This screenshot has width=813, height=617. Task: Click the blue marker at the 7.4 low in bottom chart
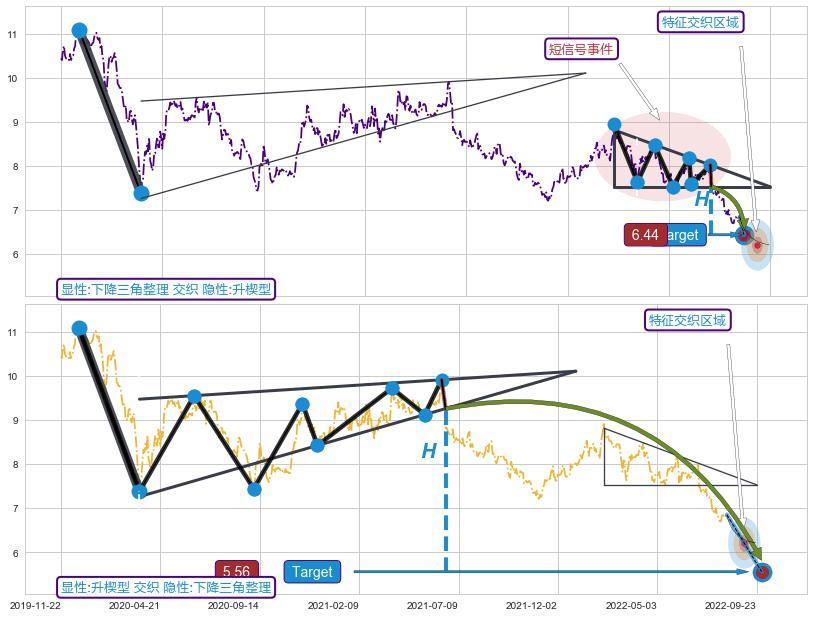coord(139,491)
